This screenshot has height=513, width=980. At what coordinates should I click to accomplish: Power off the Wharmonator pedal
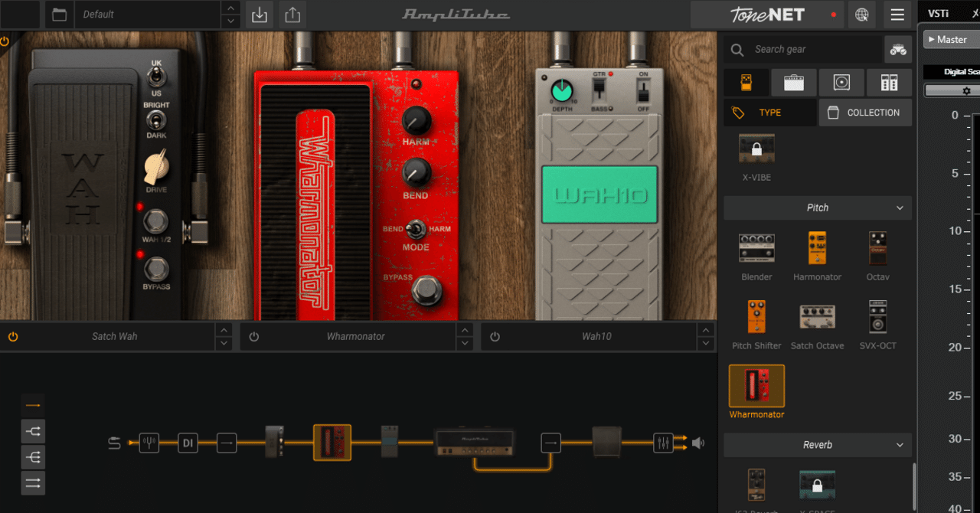pos(253,336)
